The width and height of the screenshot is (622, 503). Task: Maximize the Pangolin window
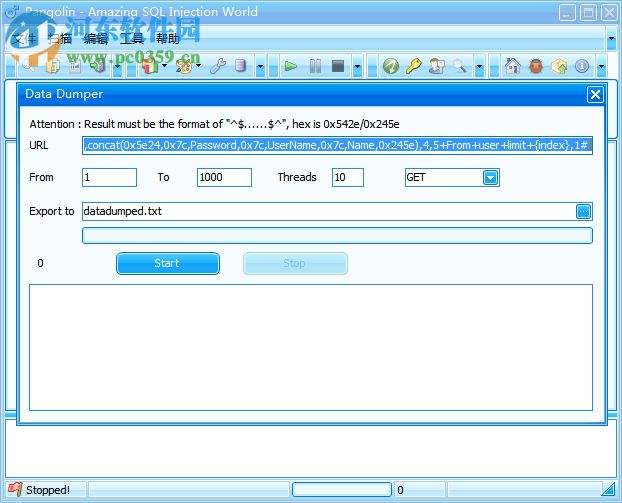tap(588, 12)
